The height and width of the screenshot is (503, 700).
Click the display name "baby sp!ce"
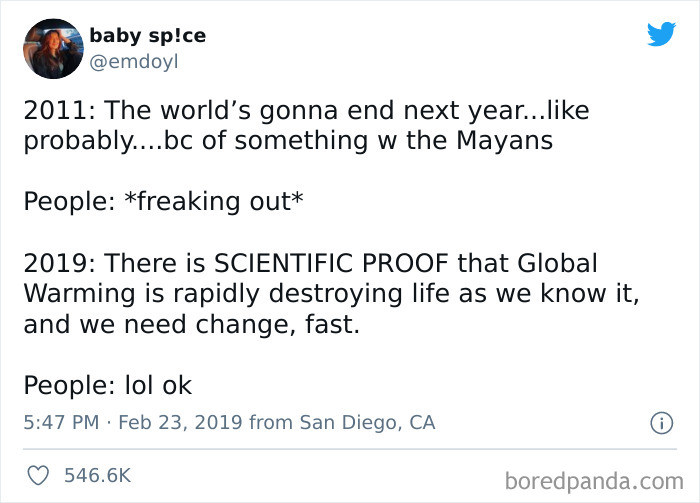[147, 36]
